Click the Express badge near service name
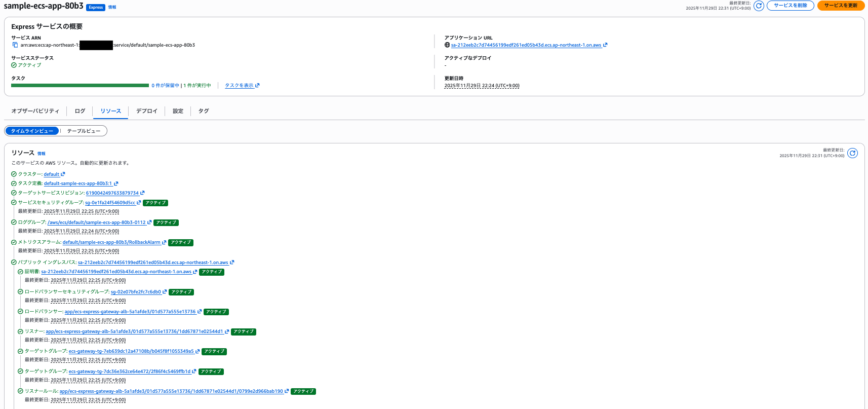This screenshot has width=868, height=409. point(96,8)
